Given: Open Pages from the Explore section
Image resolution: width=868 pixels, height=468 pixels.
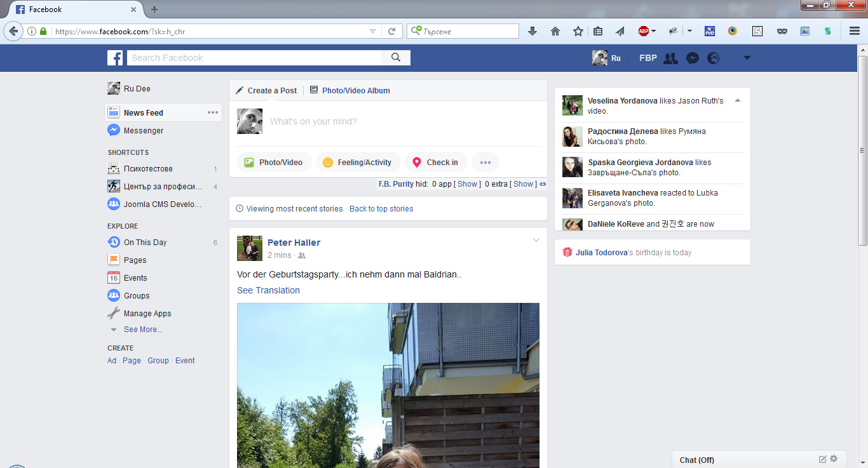Looking at the screenshot, I should point(135,260).
